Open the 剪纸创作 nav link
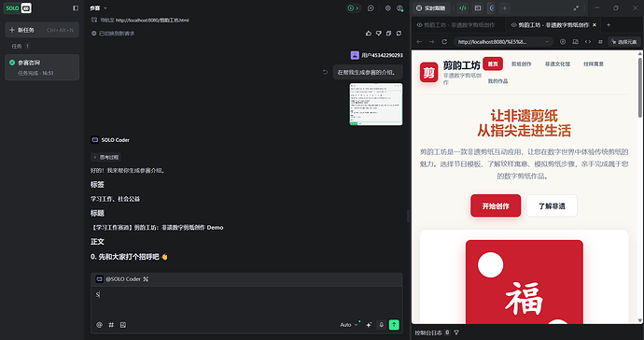 pos(521,64)
